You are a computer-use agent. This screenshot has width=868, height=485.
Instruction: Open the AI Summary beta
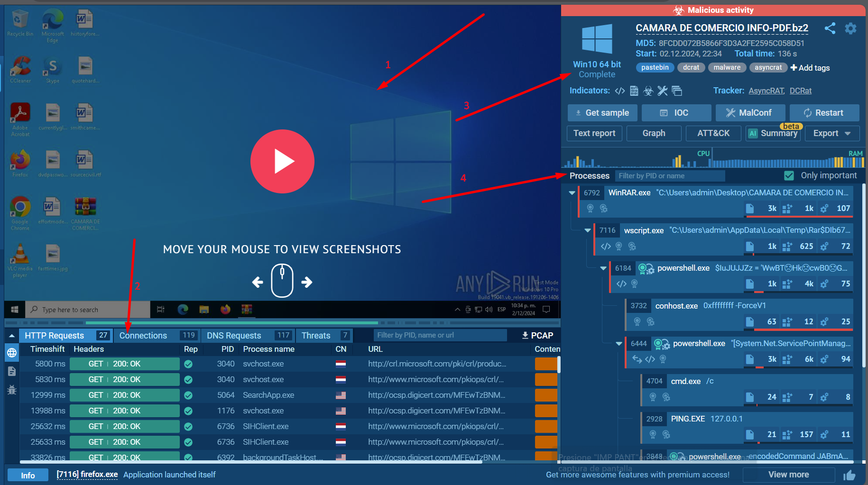click(x=773, y=133)
